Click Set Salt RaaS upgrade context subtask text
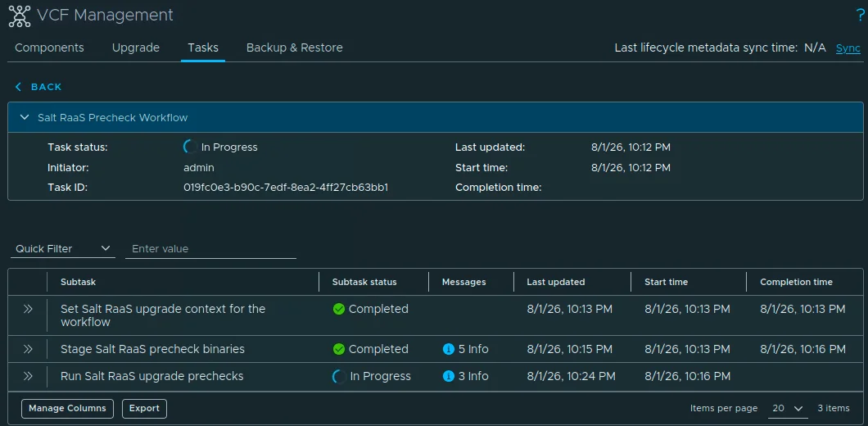Image resolution: width=868 pixels, height=426 pixels. (163, 315)
